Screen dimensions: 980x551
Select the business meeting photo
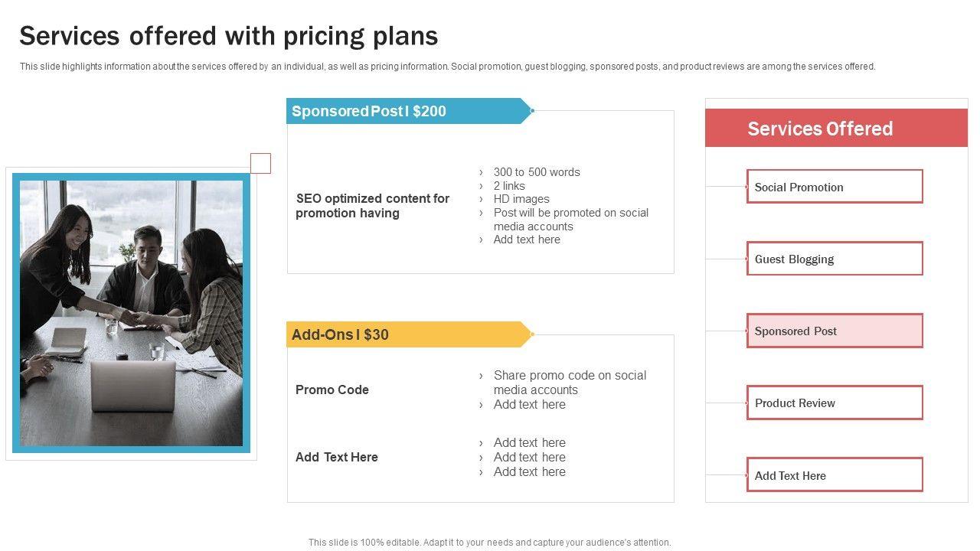click(131, 313)
